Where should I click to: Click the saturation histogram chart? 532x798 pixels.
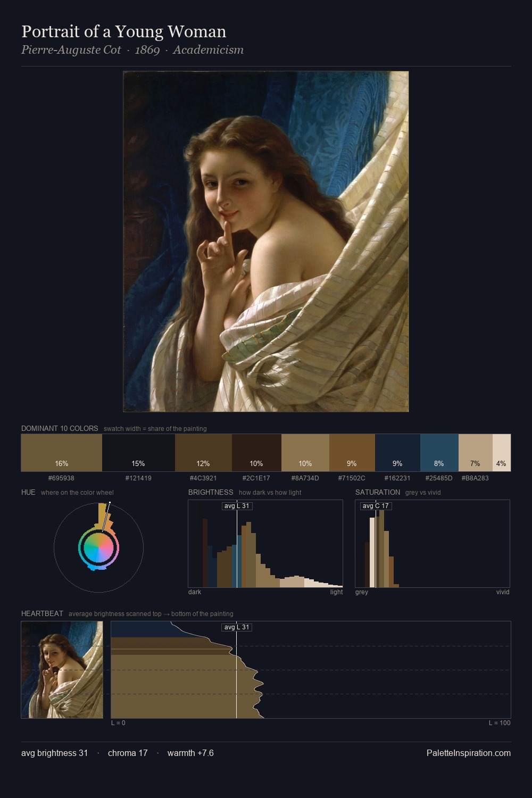433,544
